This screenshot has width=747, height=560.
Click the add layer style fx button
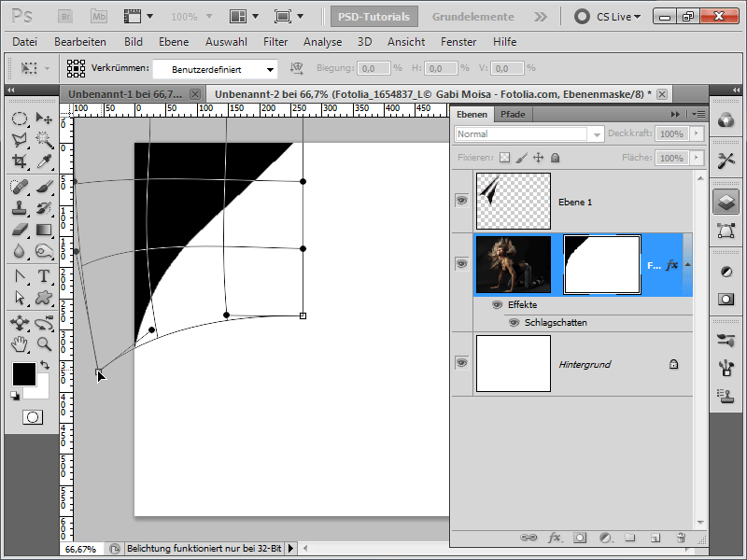[554, 538]
